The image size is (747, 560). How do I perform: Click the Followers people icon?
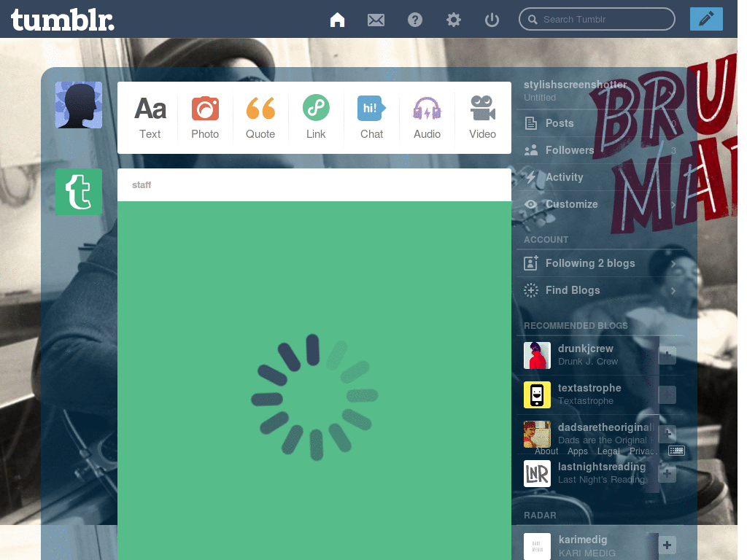point(531,150)
